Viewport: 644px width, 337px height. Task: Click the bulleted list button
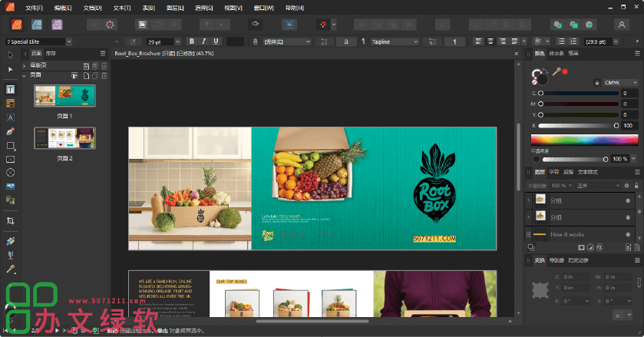pos(561,41)
